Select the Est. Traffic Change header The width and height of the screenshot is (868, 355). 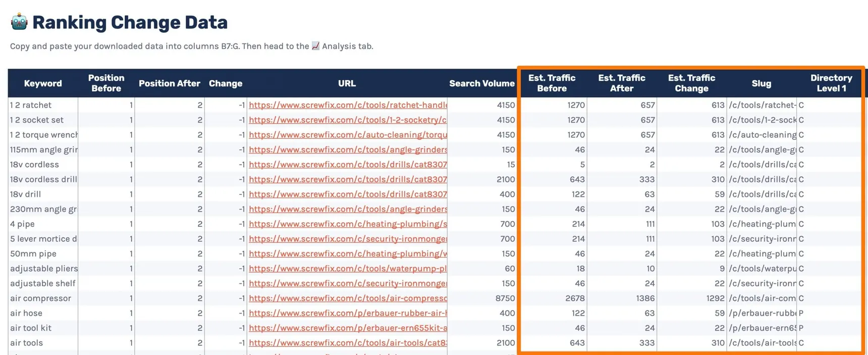pos(691,83)
